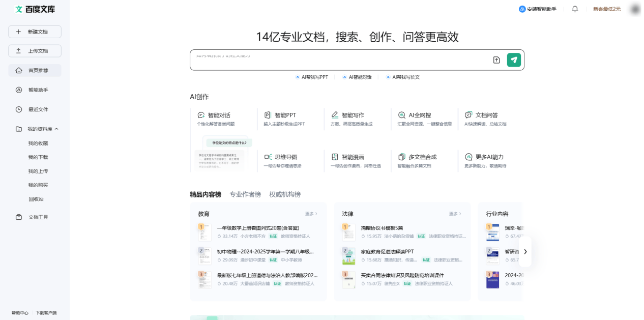Open the notification bell
This screenshot has width=644, height=320.
pyautogui.click(x=575, y=9)
